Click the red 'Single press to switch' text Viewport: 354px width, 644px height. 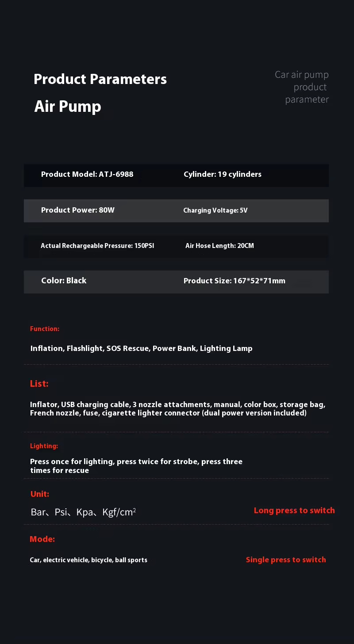pos(286,560)
